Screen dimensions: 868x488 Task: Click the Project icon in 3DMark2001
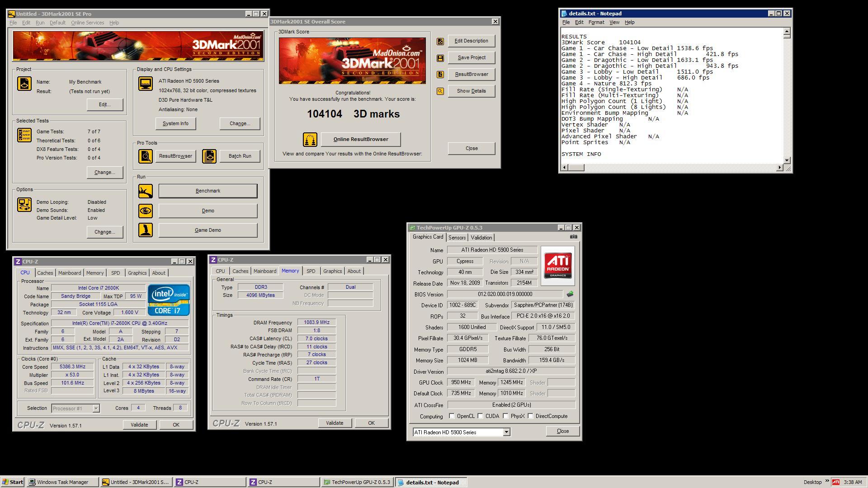[24, 84]
